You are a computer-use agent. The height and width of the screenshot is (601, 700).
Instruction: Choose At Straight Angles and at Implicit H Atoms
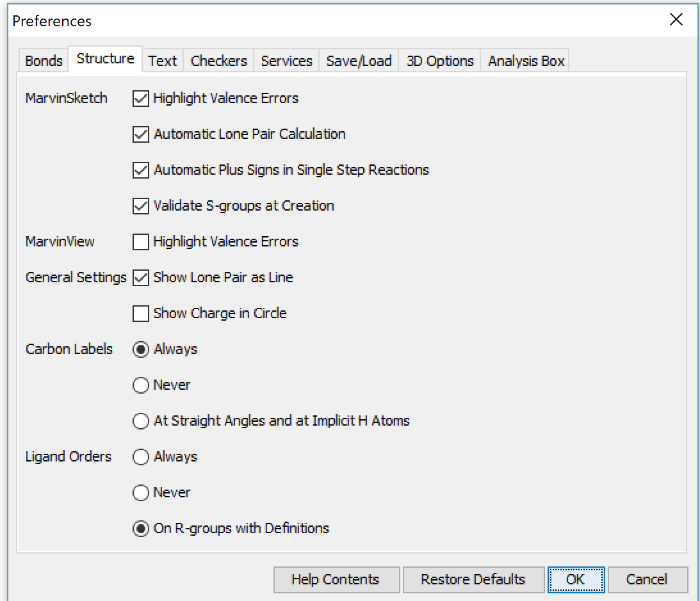point(140,421)
